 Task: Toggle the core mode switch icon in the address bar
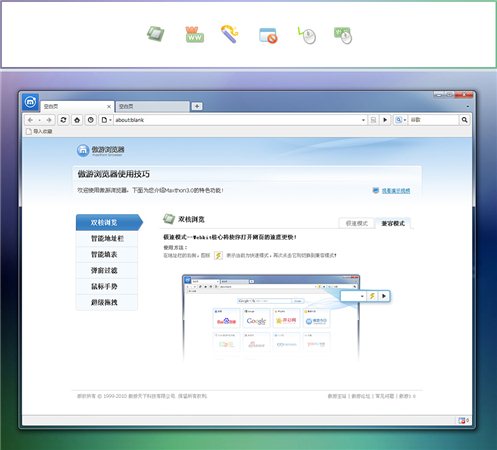click(373, 120)
